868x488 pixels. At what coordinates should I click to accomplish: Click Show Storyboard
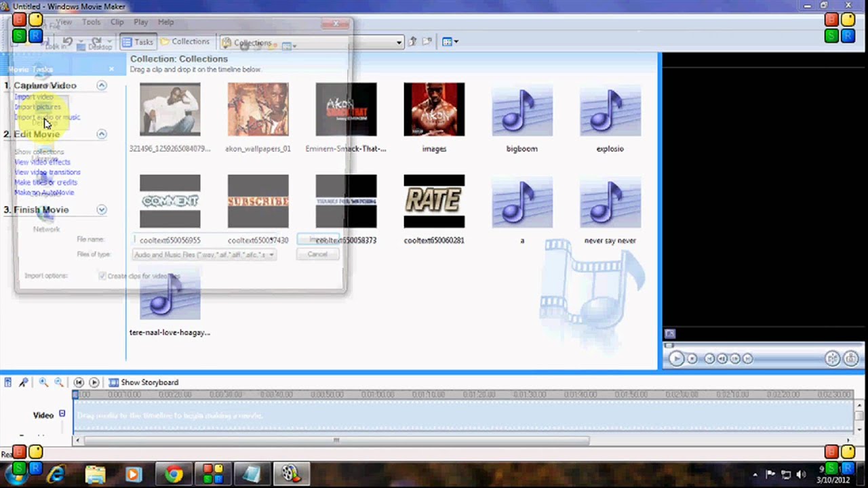pyautogui.click(x=144, y=382)
